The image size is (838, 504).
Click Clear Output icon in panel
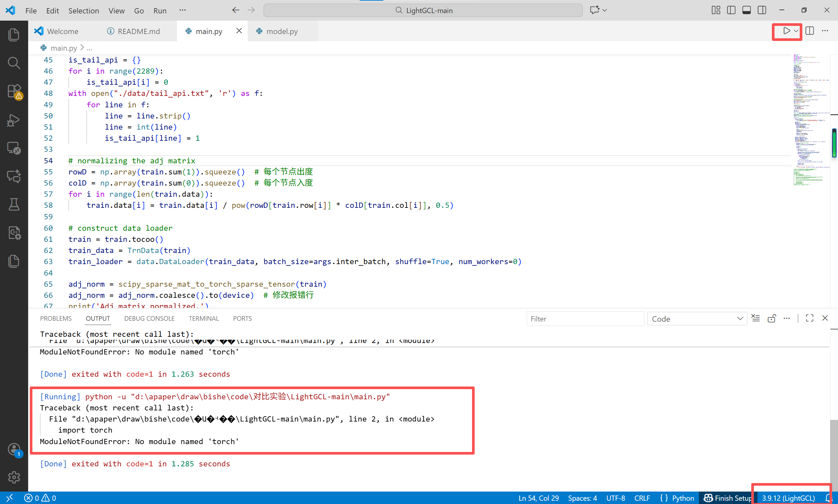tap(756, 318)
